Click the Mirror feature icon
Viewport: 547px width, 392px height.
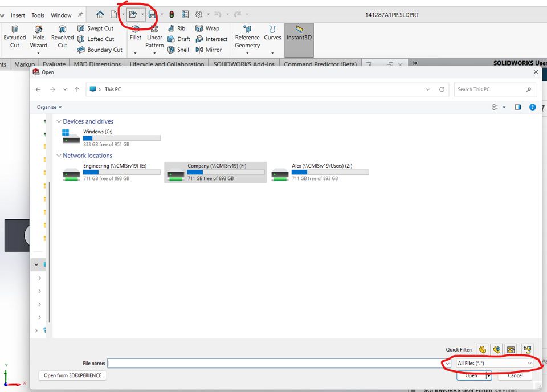click(x=209, y=50)
